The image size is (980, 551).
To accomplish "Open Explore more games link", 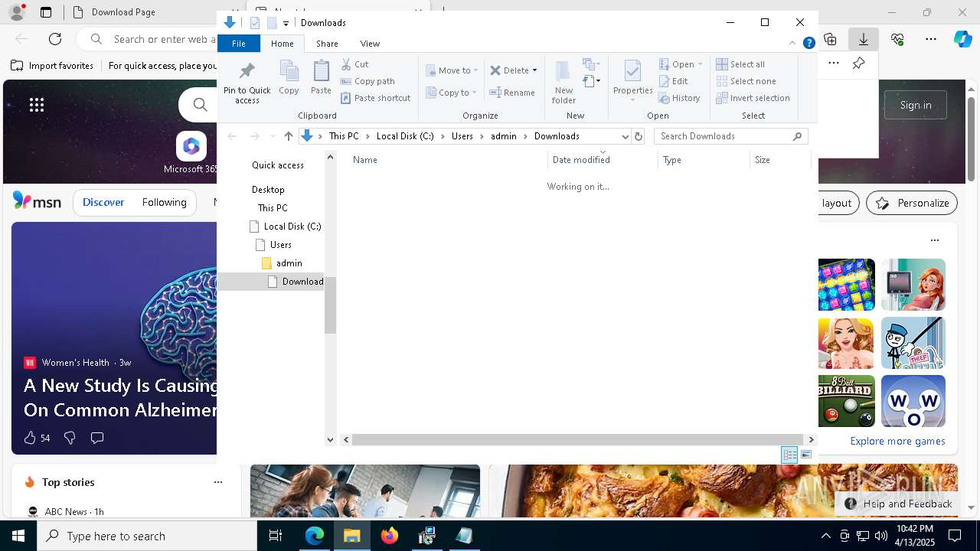I will point(897,441).
